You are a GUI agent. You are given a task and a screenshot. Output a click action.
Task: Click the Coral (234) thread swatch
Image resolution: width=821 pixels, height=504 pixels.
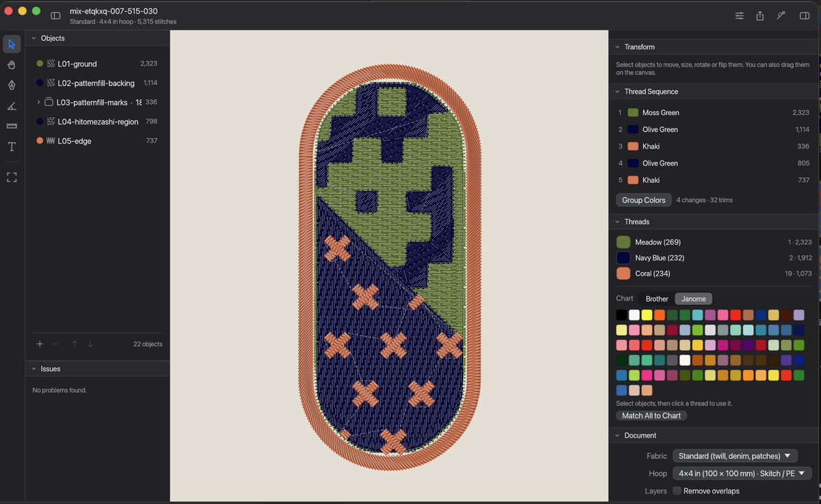(623, 274)
